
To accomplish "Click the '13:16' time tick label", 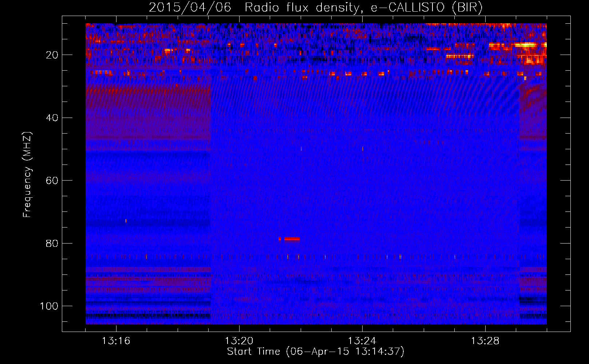I will point(116,341).
